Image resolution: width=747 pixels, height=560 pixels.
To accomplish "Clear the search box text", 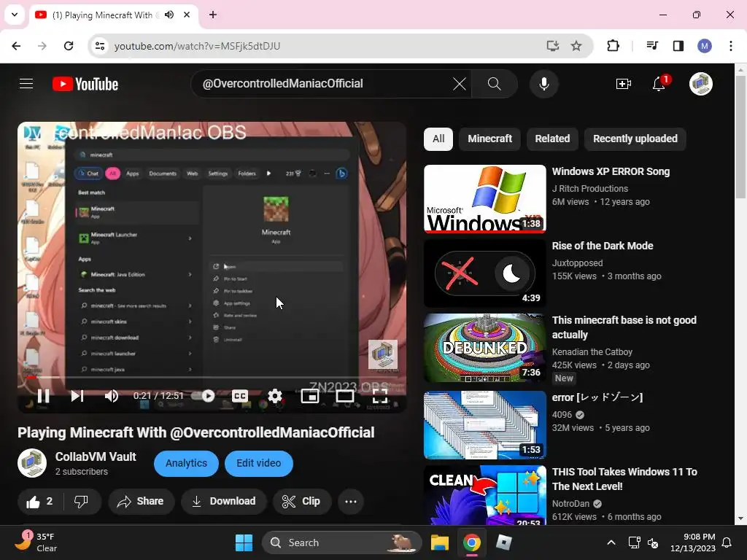I will (460, 84).
